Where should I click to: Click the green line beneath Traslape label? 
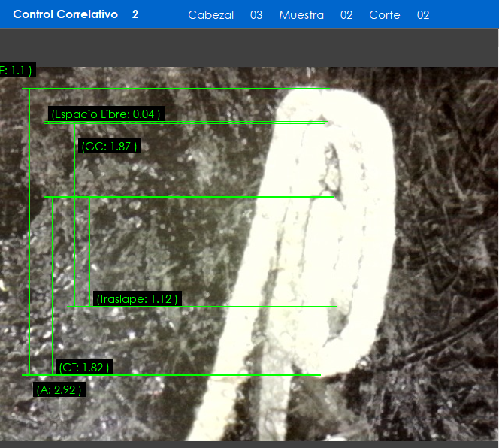(203, 307)
